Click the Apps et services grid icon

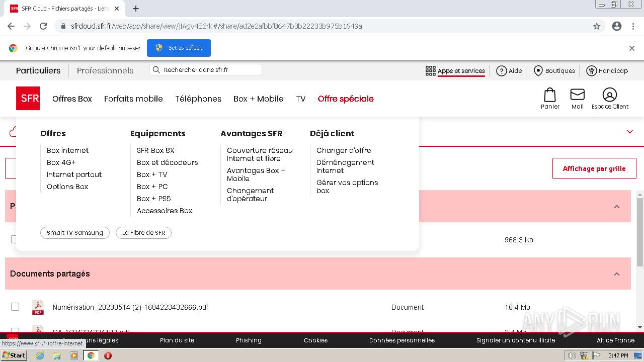(x=430, y=71)
